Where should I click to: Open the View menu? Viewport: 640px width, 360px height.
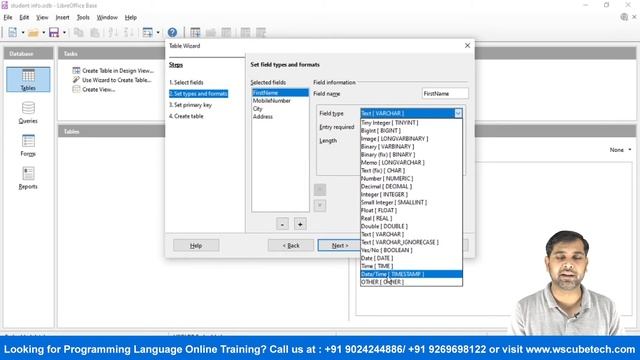tap(42, 18)
